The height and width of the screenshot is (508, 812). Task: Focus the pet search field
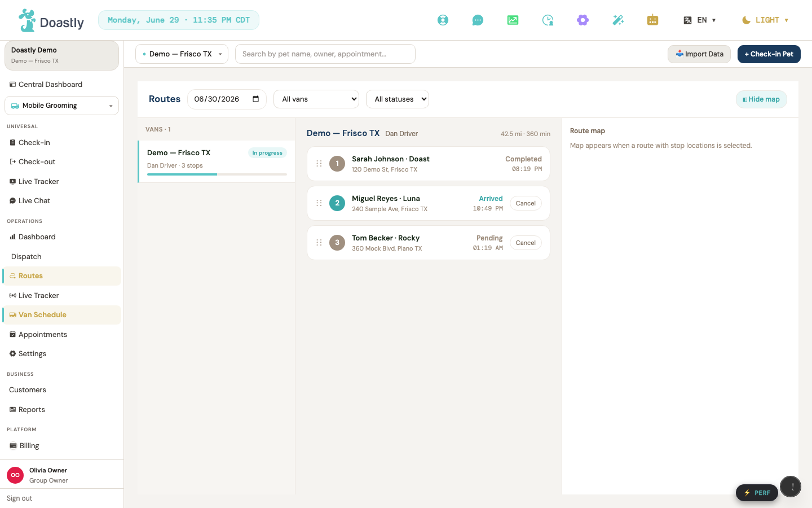[x=325, y=54]
